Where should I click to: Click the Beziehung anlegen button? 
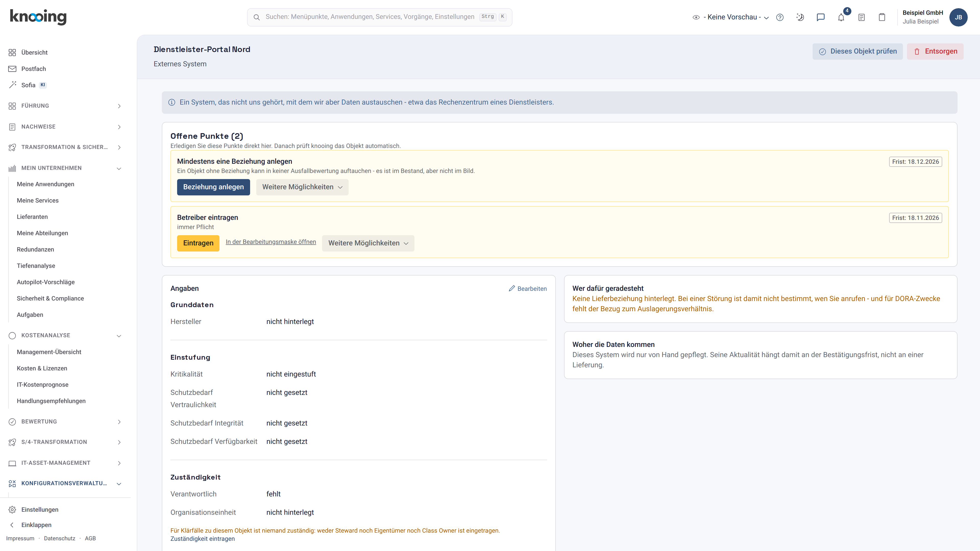tap(213, 187)
